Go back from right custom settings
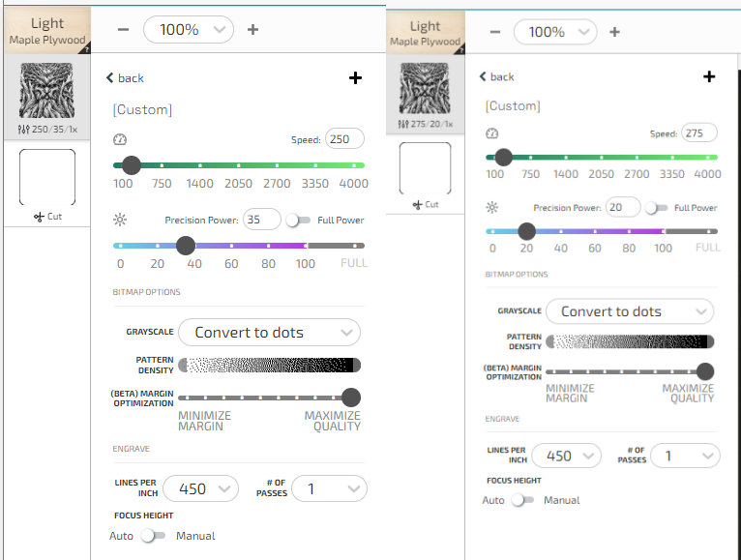 [496, 76]
